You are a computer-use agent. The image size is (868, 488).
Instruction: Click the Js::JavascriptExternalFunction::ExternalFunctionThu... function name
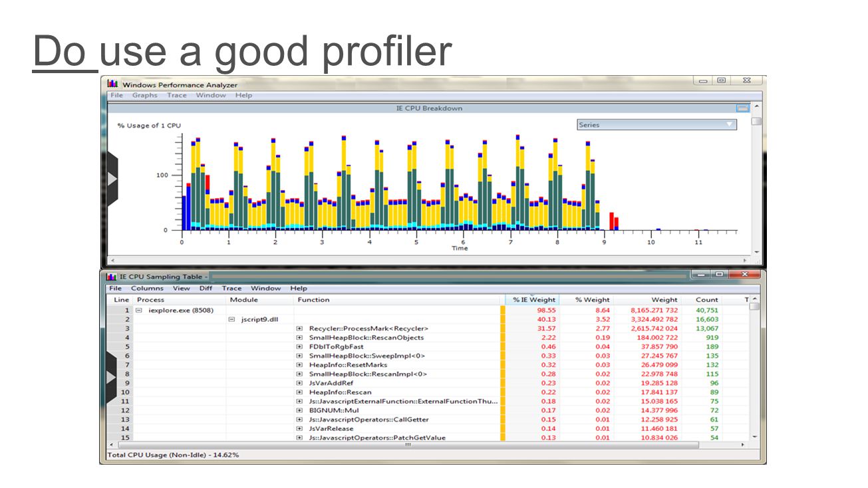403,402
